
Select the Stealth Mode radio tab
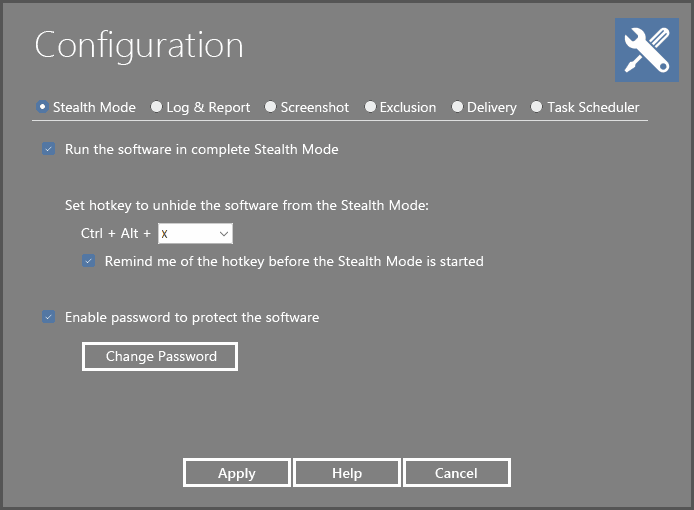pos(42,107)
